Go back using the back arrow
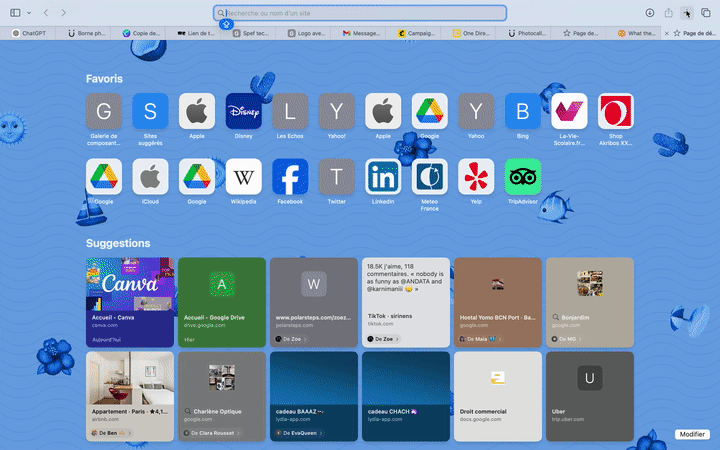Screen dimensions: 720x450 click(x=46, y=13)
